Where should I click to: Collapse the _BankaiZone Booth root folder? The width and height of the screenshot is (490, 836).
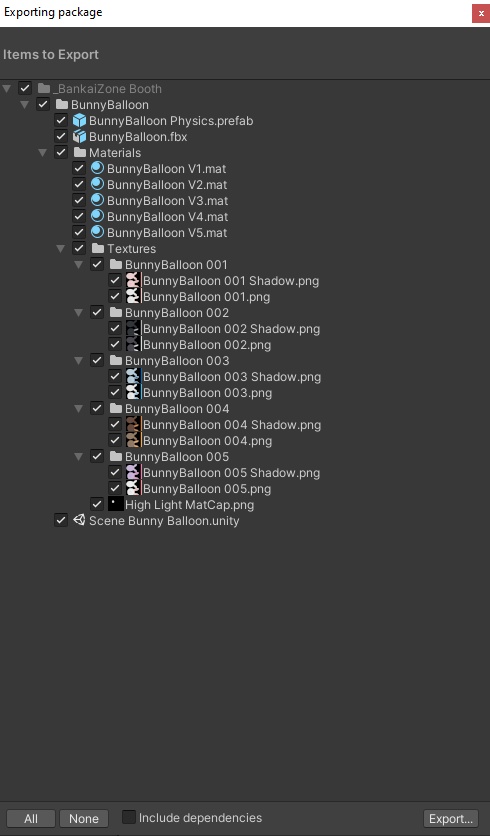(7, 89)
